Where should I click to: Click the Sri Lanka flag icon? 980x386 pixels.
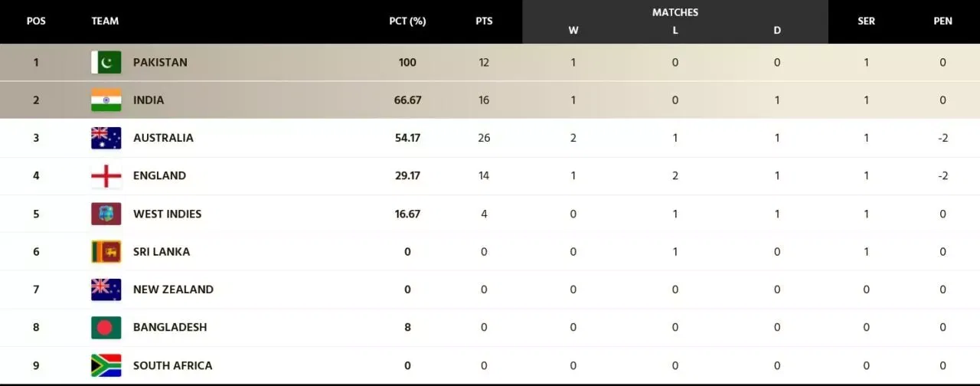click(x=106, y=252)
